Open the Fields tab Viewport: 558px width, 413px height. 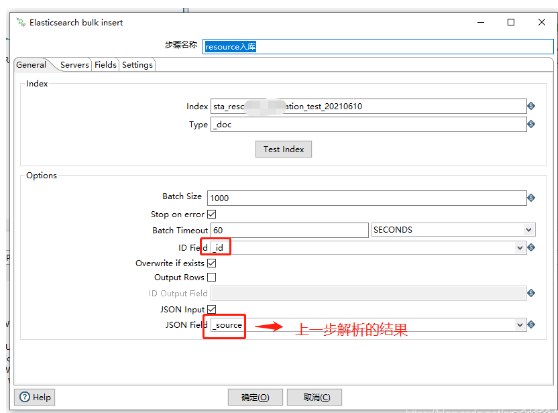[x=105, y=65]
